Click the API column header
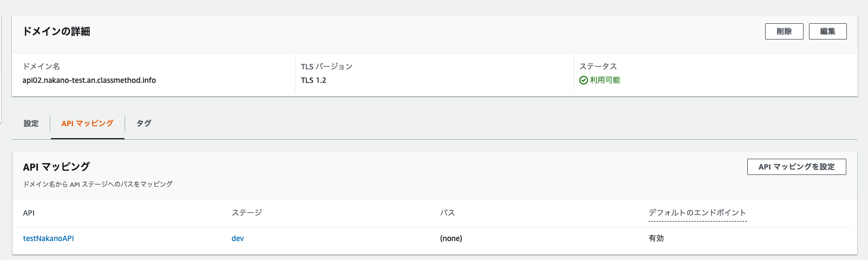The height and width of the screenshot is (260, 868). pos(29,213)
